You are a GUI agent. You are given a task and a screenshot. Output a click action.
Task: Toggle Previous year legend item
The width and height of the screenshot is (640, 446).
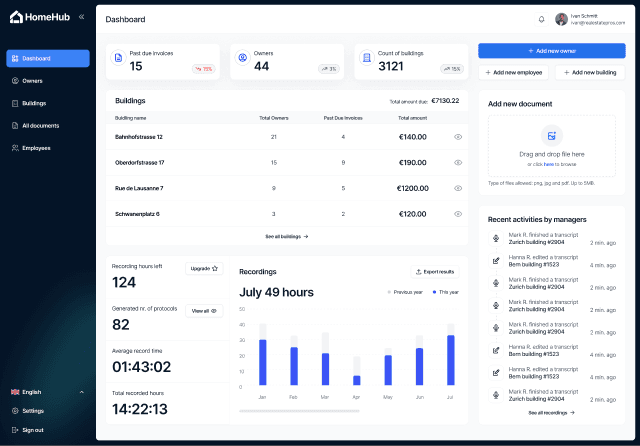click(405, 292)
